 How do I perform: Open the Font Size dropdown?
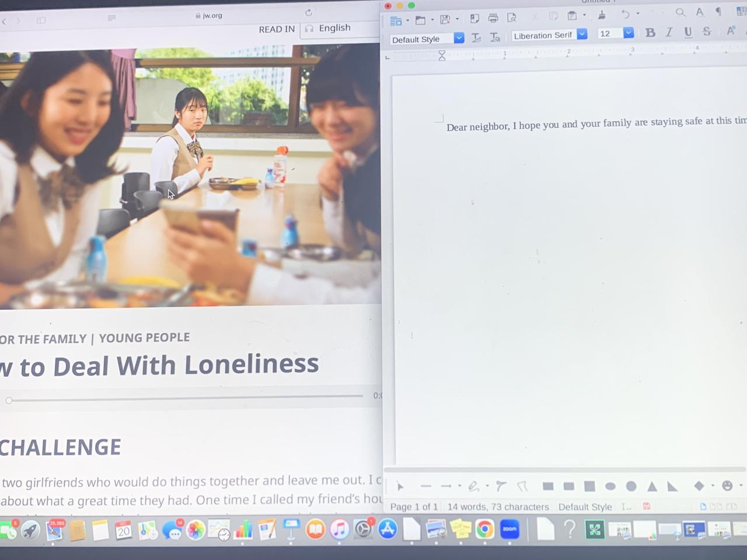(x=629, y=33)
